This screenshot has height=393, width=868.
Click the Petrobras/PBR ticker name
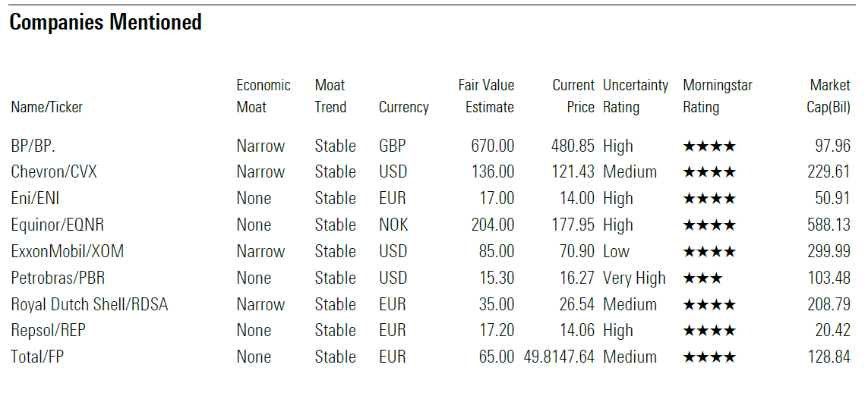pos(58,278)
